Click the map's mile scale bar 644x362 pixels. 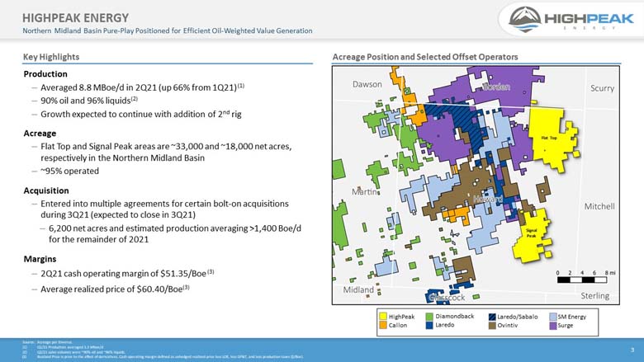tap(582, 280)
